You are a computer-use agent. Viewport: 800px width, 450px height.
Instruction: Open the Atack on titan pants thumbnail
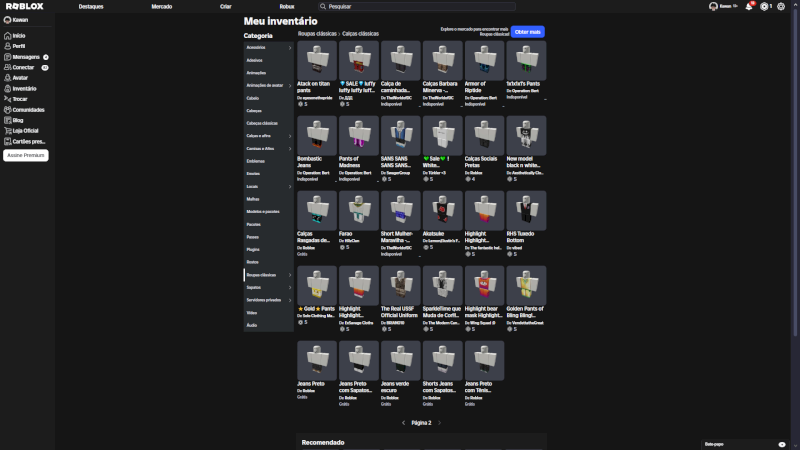[x=317, y=61]
